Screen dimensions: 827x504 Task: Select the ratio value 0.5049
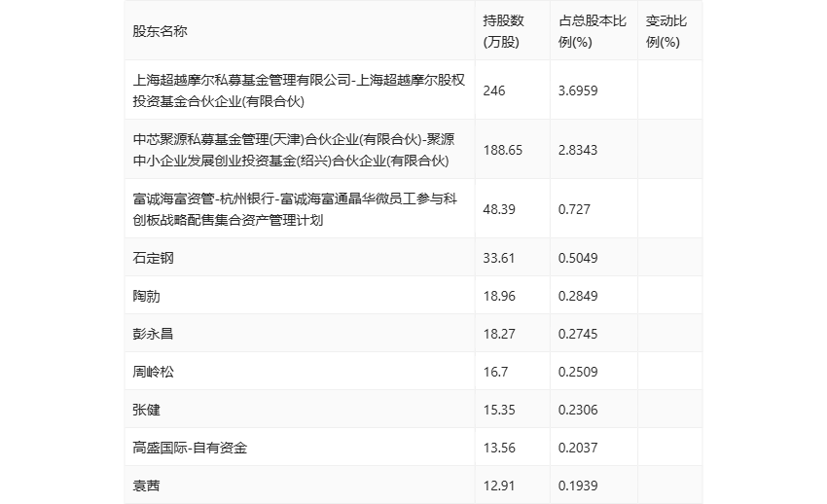pyautogui.click(x=578, y=258)
